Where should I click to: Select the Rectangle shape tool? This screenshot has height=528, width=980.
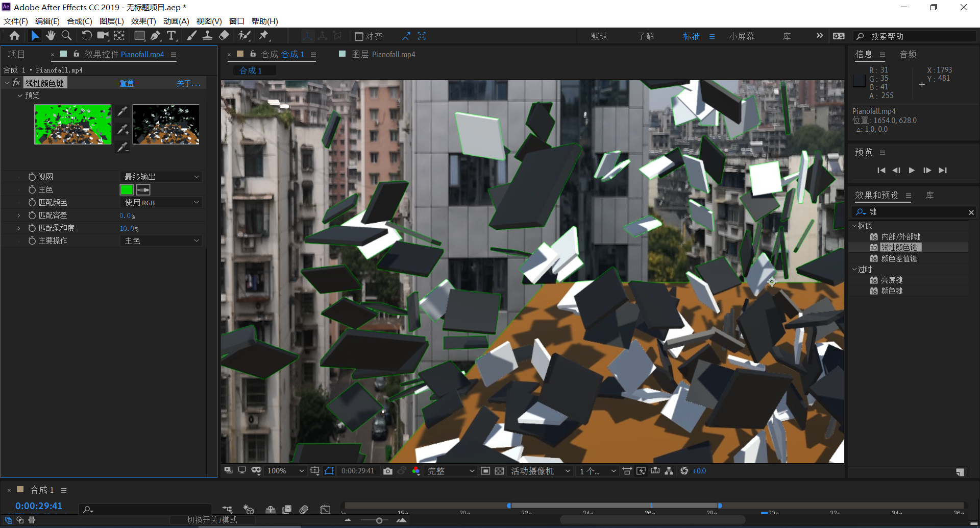click(139, 36)
